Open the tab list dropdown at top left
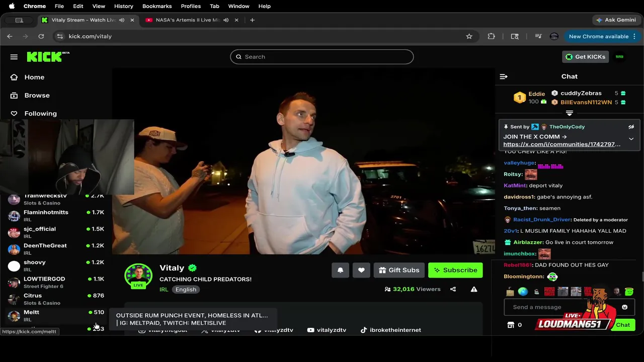Viewport: 644px width, 362px height. click(x=19, y=20)
